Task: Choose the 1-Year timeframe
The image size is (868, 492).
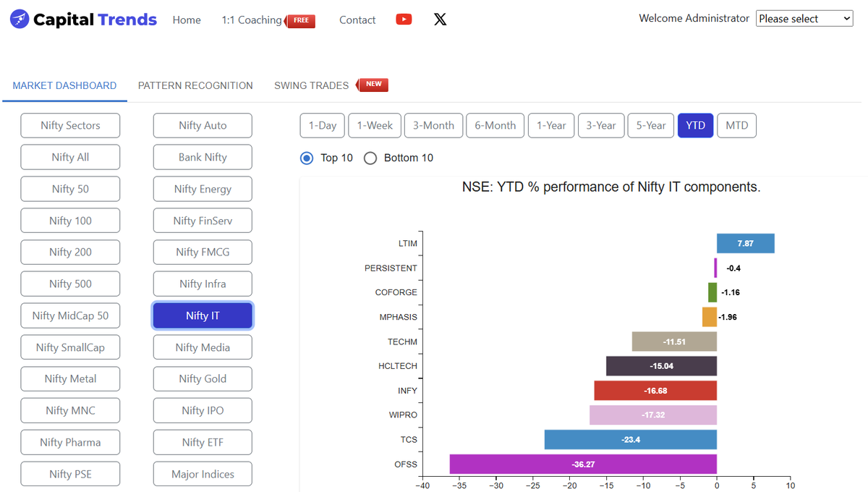Action: tap(551, 125)
